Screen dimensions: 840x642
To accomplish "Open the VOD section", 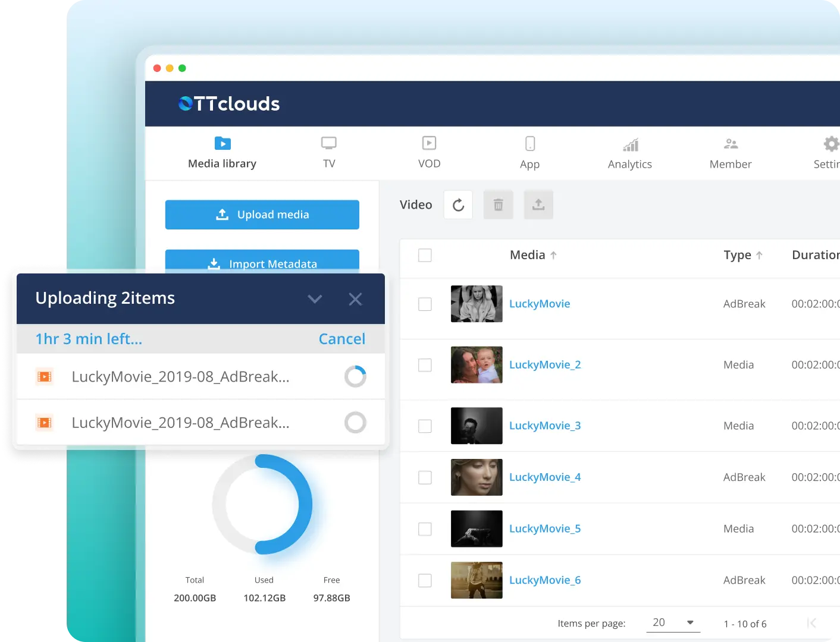I will (429, 153).
